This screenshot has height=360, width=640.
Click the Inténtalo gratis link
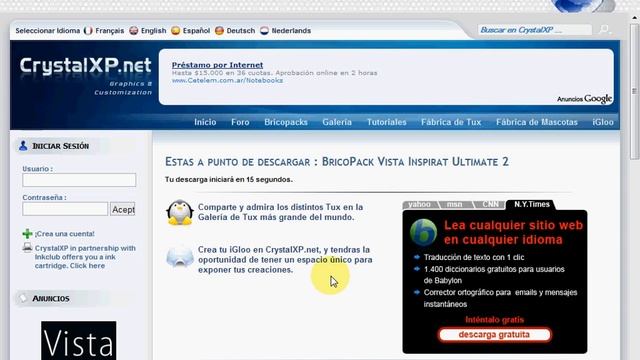coord(494,320)
